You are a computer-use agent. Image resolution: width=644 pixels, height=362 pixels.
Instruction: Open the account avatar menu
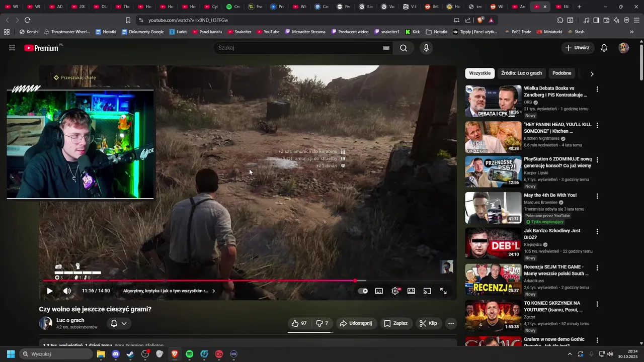624,48
